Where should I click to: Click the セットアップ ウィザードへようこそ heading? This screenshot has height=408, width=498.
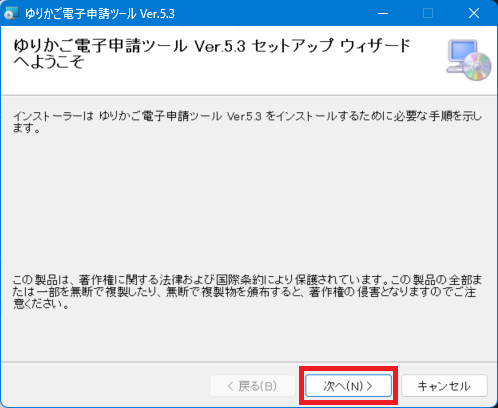[212, 53]
